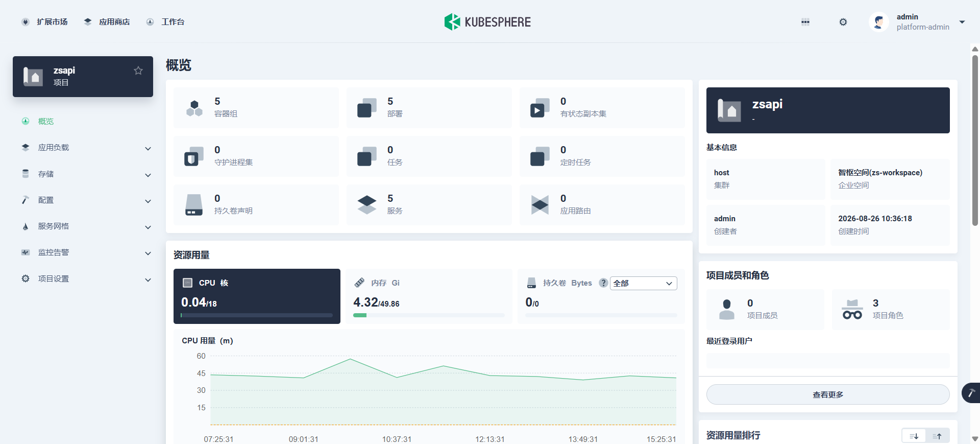Click the 守护进程集 daemonset icon

(194, 156)
